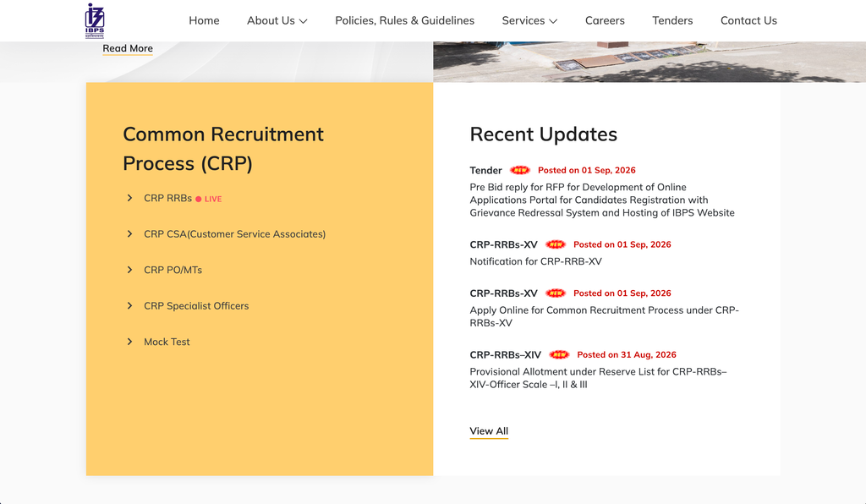Click NEW badge beside Notification CRP-RRBs-XV heading

556,244
